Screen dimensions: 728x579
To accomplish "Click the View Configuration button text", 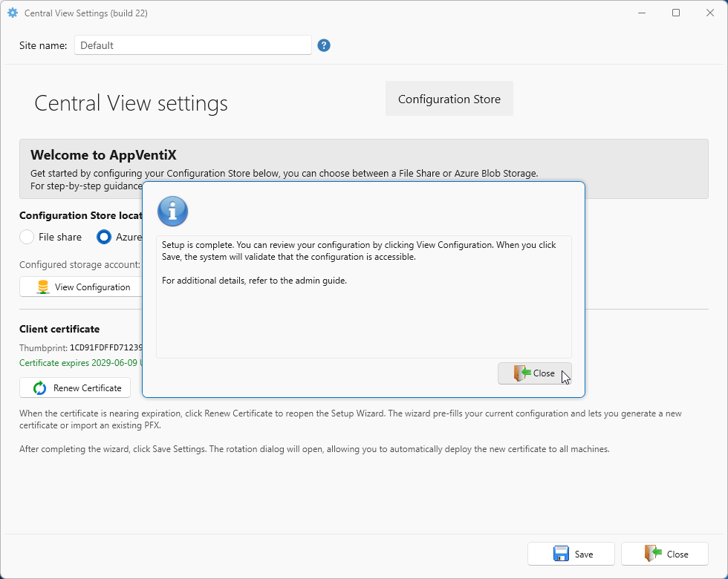I will click(92, 287).
